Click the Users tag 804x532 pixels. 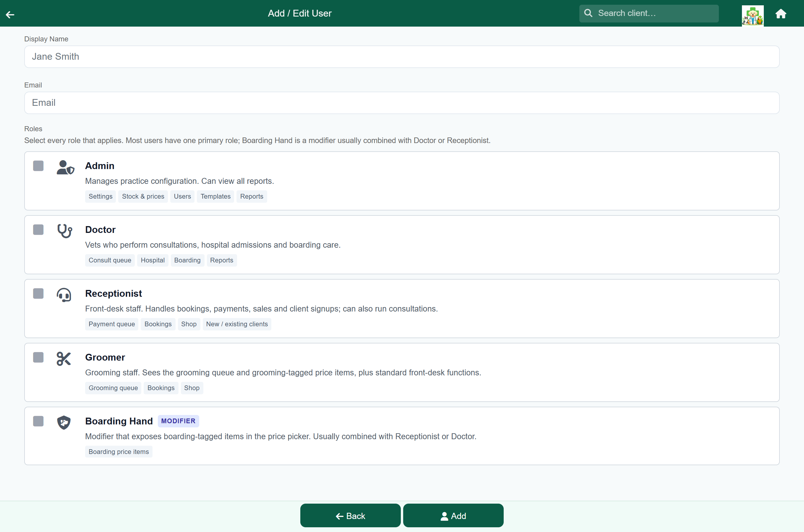pyautogui.click(x=182, y=197)
